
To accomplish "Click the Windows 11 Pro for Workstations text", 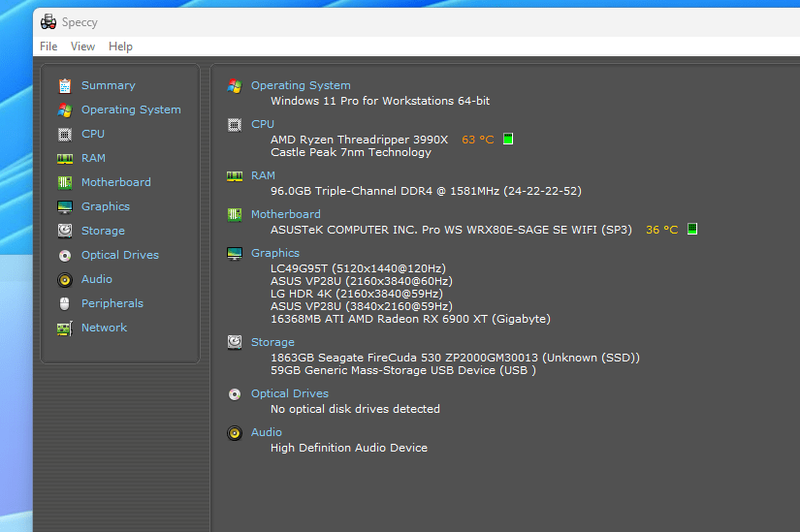I will (380, 101).
